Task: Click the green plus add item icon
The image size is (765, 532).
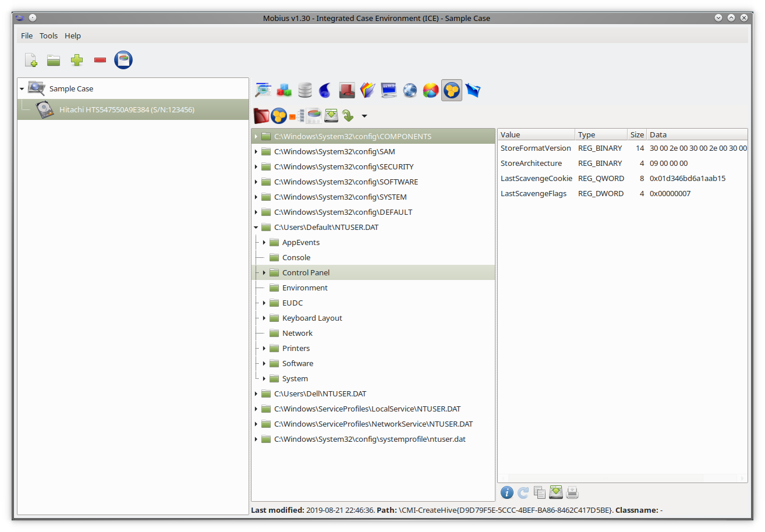Action: pyautogui.click(x=77, y=60)
